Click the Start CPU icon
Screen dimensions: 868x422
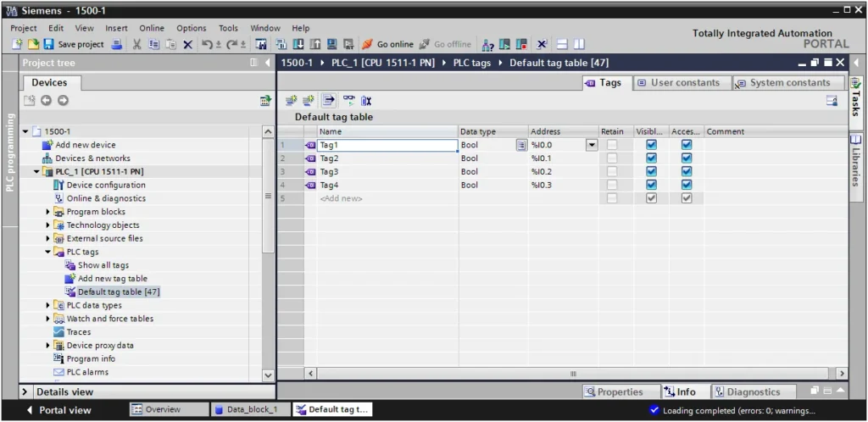[x=504, y=44]
